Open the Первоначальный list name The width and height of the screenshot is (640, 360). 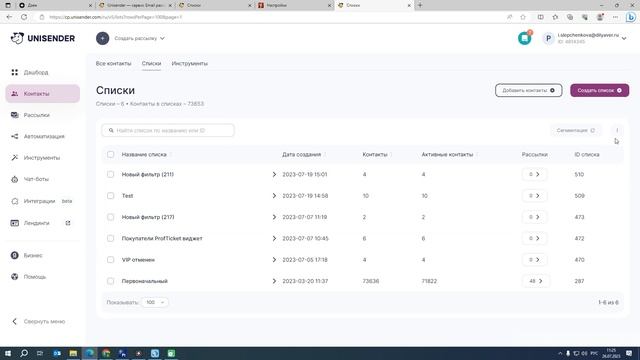(144, 281)
